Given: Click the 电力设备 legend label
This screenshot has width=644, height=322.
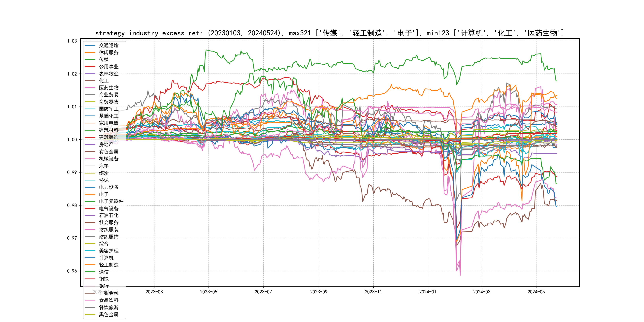Looking at the screenshot, I should (x=109, y=187).
